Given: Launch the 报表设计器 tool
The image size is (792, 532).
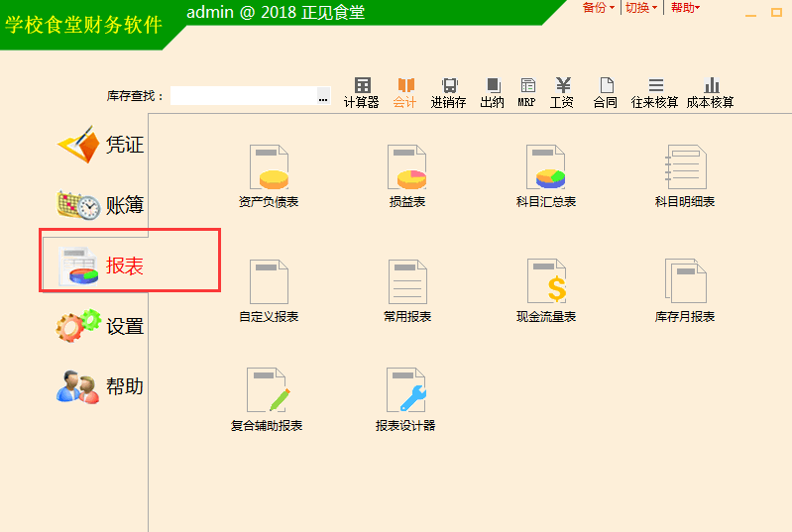Looking at the screenshot, I should (405, 400).
